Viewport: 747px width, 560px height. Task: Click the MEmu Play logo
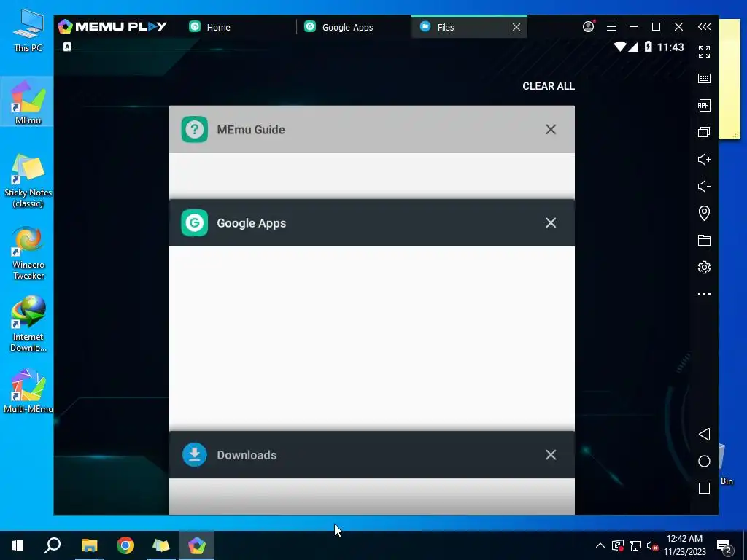(112, 26)
